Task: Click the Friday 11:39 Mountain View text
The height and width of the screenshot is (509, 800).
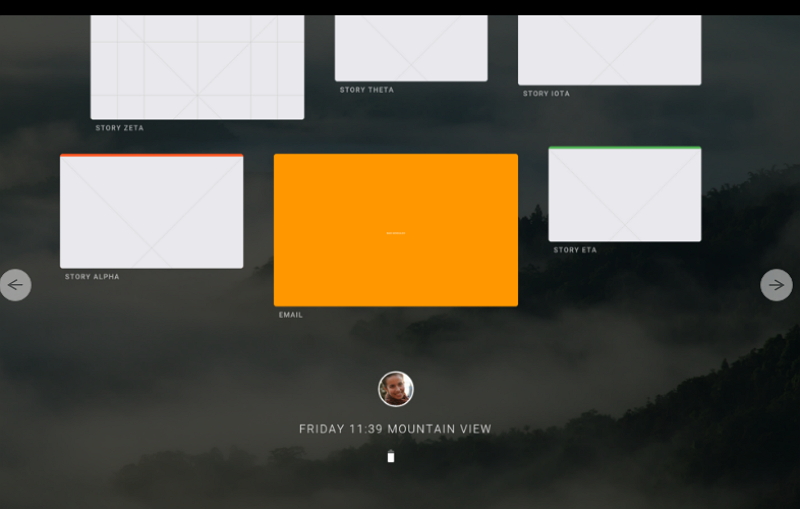Action: point(395,429)
